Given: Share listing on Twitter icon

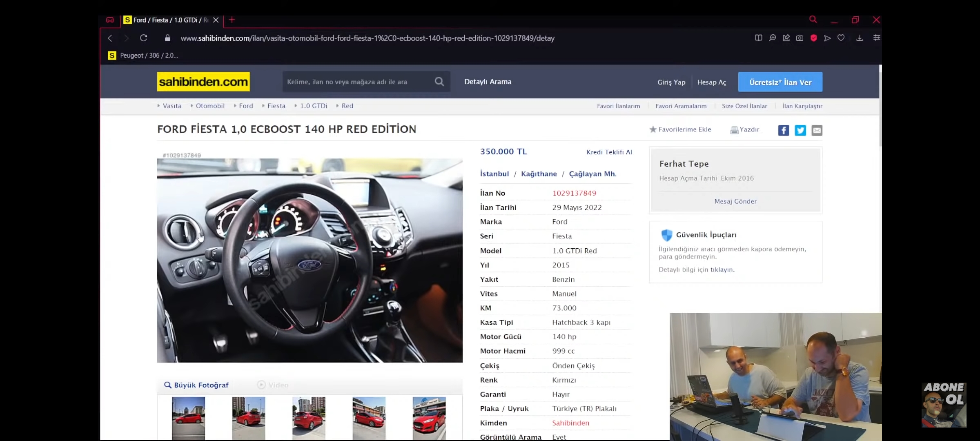Looking at the screenshot, I should pos(800,130).
